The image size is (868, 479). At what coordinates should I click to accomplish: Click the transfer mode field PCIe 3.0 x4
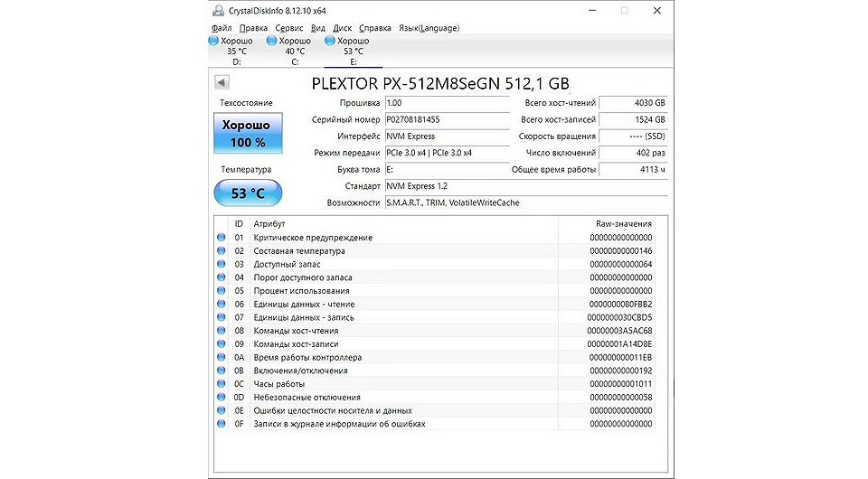coord(447,153)
